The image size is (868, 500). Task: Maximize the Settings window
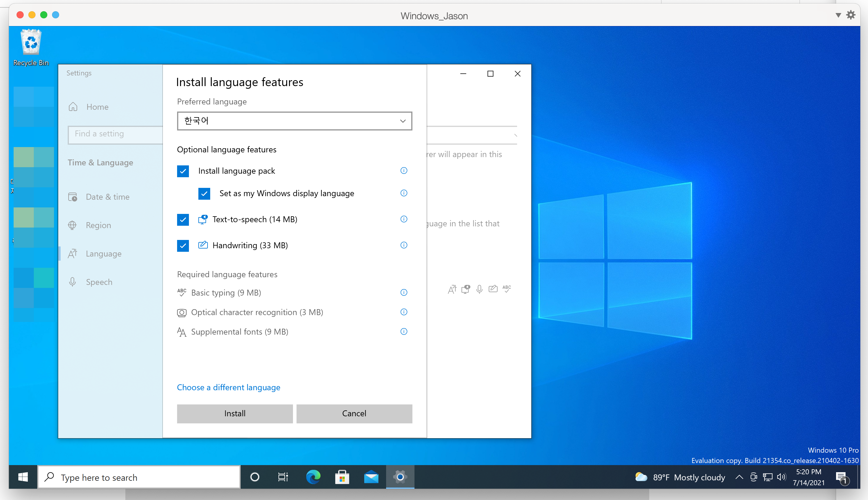(490, 73)
